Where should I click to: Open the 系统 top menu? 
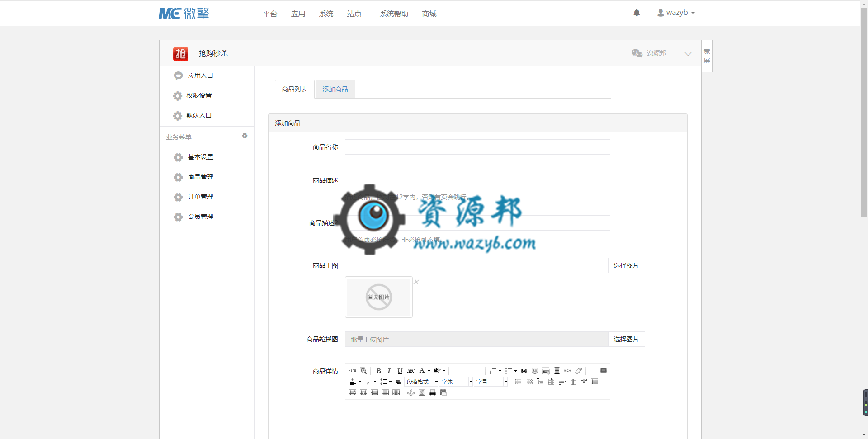point(326,14)
